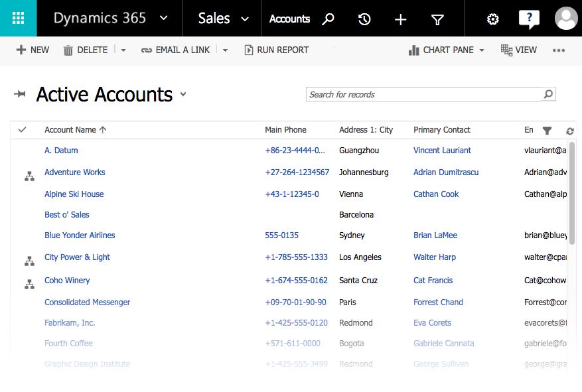This screenshot has height=392, width=582.
Task: Refresh the accounts grid list
Action: [569, 131]
